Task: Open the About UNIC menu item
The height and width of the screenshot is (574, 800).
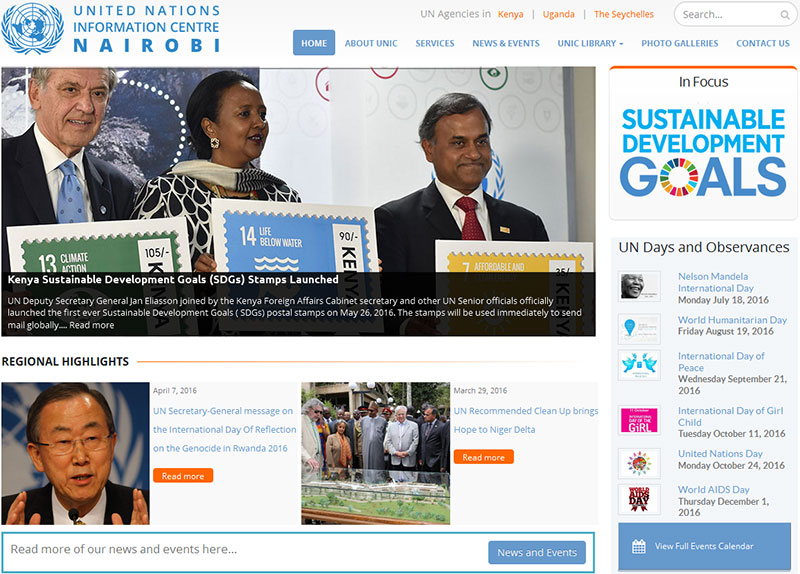Action: (x=372, y=43)
